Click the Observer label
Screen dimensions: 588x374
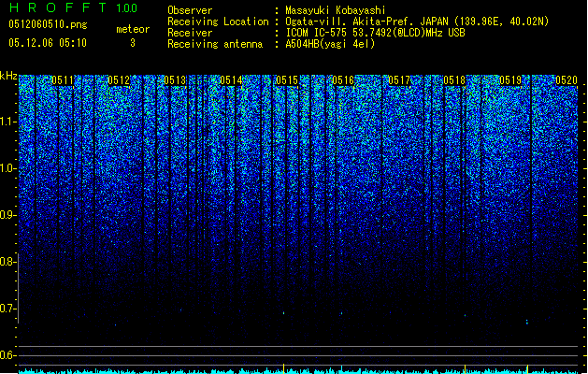pyautogui.click(x=190, y=10)
